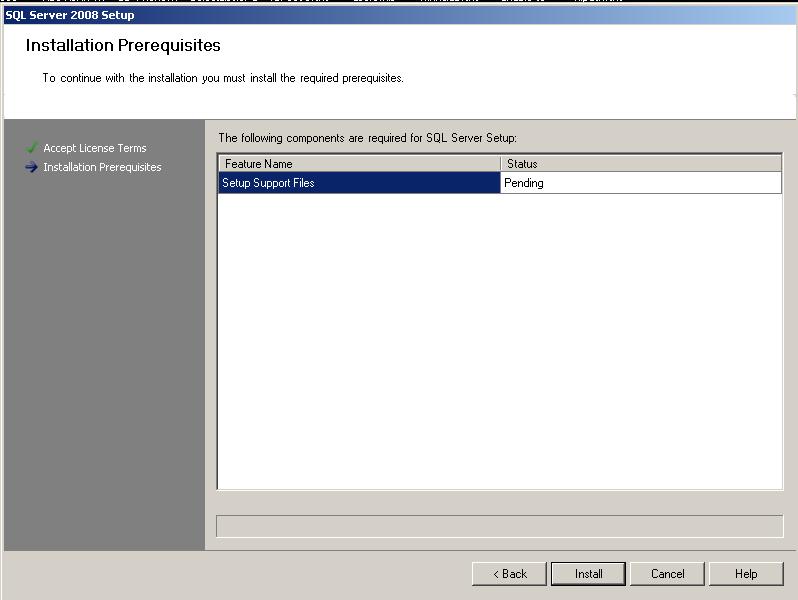This screenshot has height=600, width=798.
Task: Click the installation progress bar
Action: [500, 526]
